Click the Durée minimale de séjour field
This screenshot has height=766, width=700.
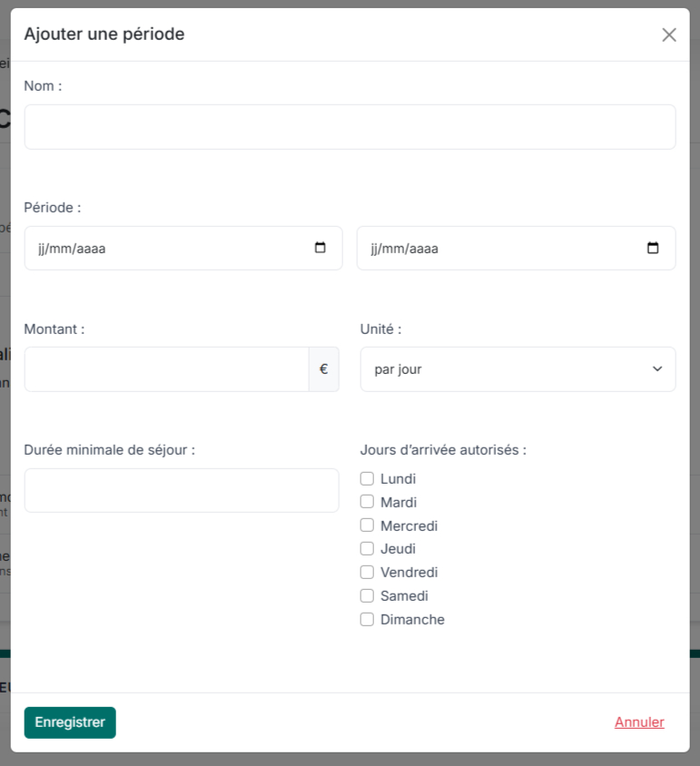pyautogui.click(x=182, y=490)
